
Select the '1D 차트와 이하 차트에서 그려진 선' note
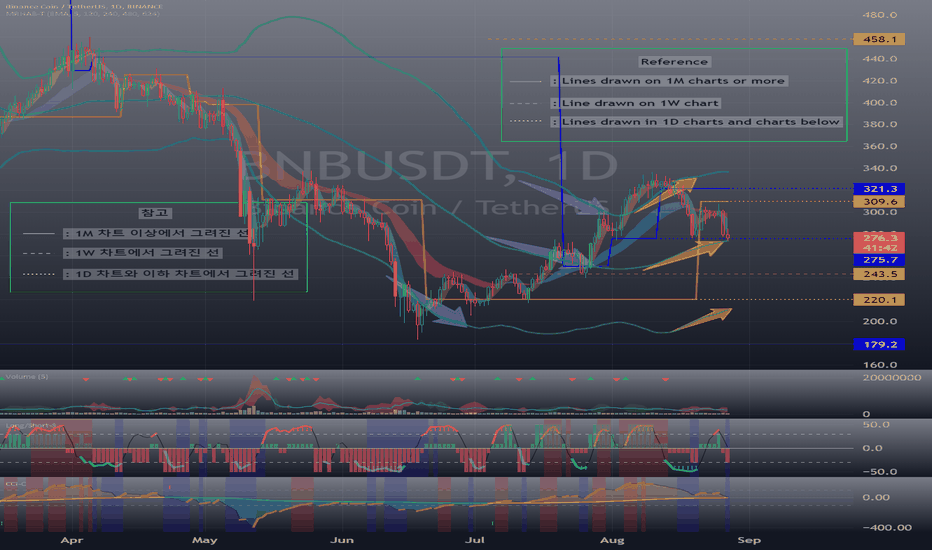[180, 274]
